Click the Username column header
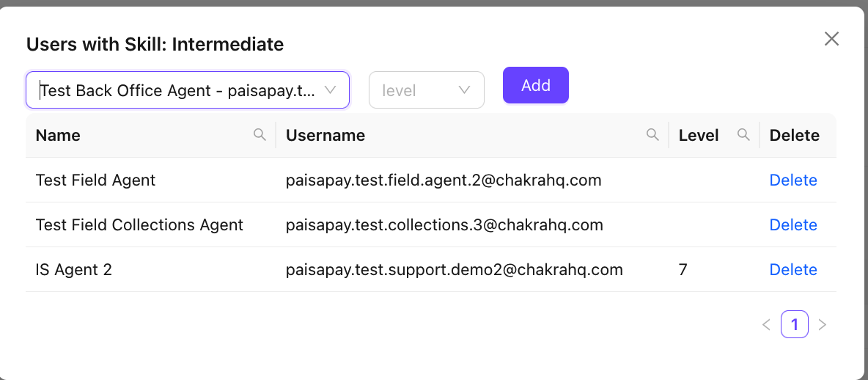This screenshot has height=380, width=868. [x=325, y=135]
